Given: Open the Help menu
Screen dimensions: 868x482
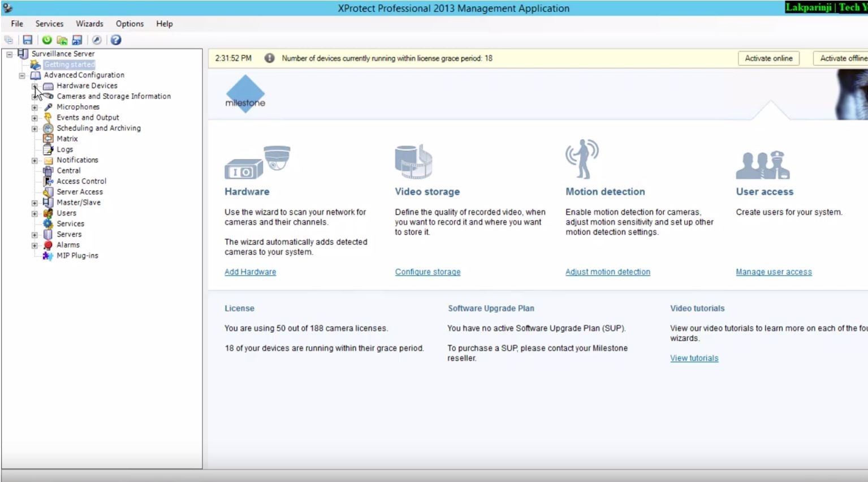Looking at the screenshot, I should coord(165,24).
